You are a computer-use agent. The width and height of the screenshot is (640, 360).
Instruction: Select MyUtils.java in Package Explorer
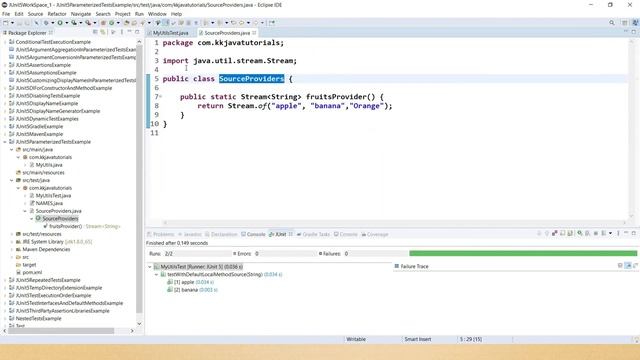[49, 165]
